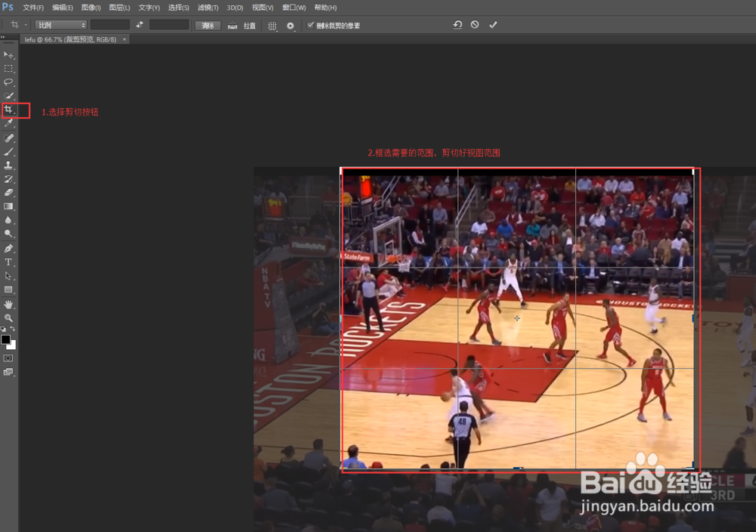The image size is (756, 532).
Task: Select the Rectangle shape tool
Action: click(8, 289)
